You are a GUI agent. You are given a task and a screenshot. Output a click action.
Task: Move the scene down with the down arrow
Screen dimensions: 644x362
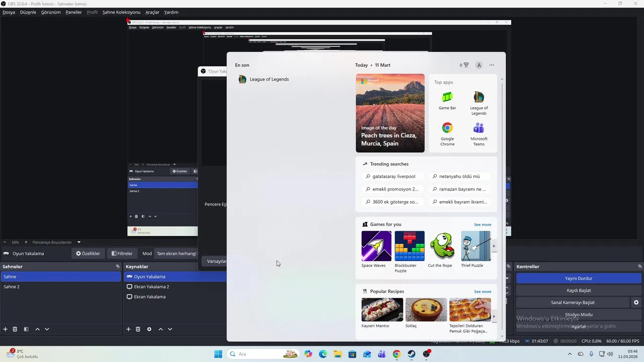coord(47,329)
